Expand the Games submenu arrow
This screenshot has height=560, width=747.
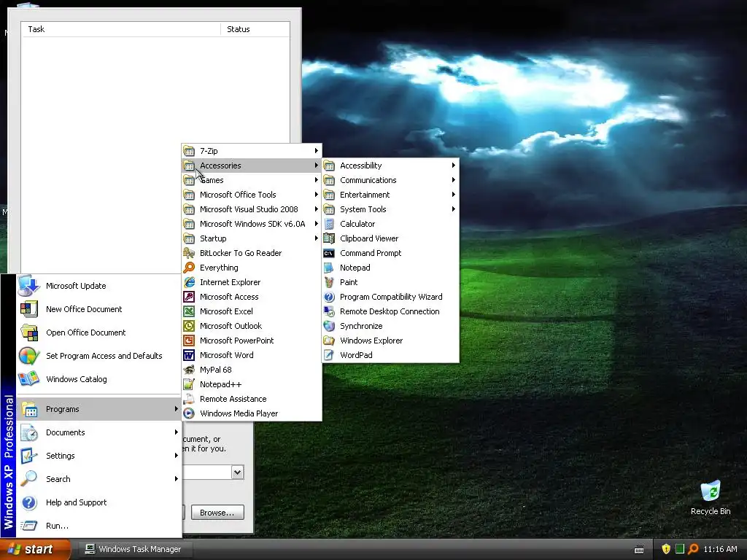coord(317,180)
